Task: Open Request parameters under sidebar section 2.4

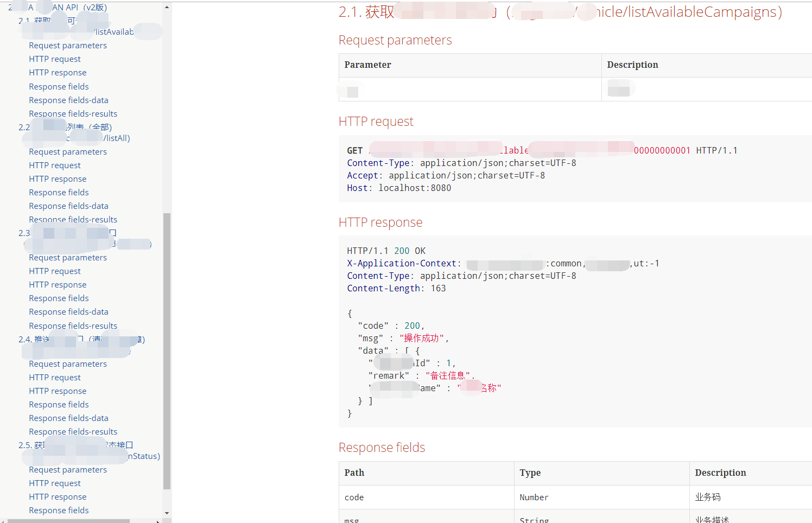Action: (x=68, y=364)
